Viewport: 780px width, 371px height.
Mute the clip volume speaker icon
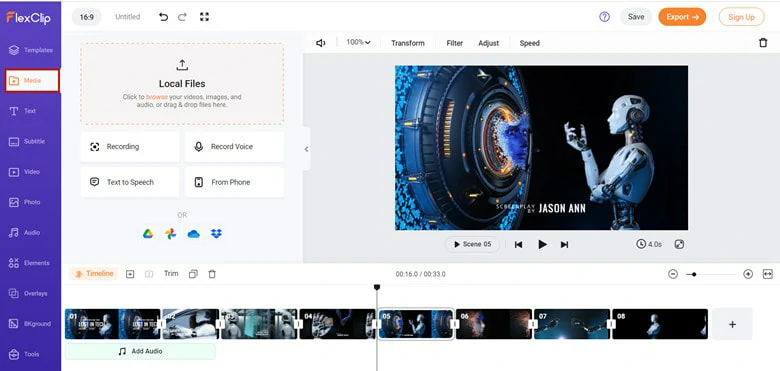(x=321, y=43)
